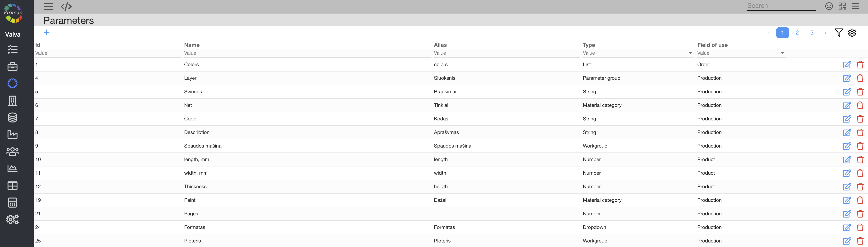Go to page 2
This screenshot has height=247, width=868.
[x=797, y=33]
